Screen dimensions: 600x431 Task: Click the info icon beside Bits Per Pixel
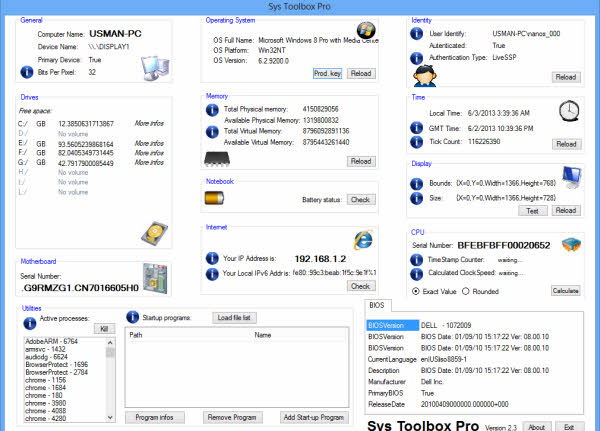tap(27, 72)
